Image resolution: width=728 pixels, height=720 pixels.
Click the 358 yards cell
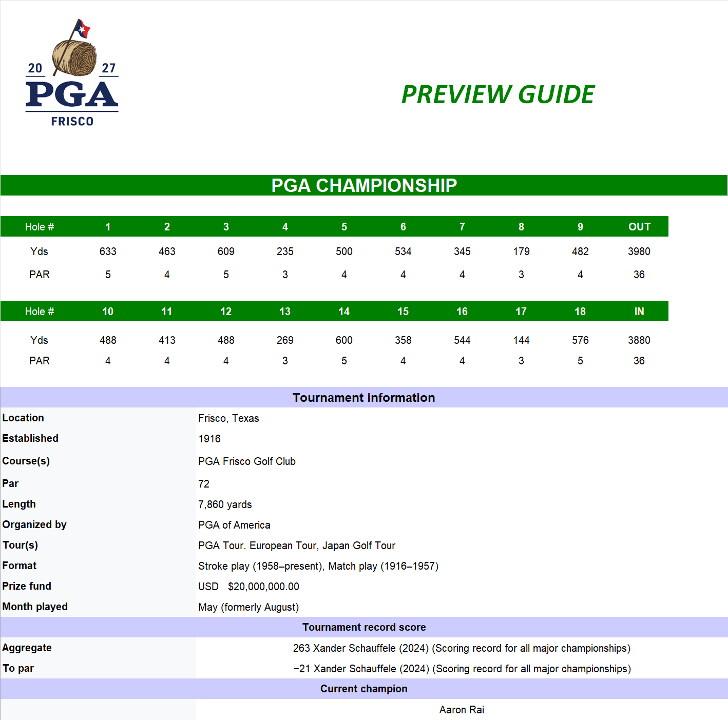[x=403, y=340]
